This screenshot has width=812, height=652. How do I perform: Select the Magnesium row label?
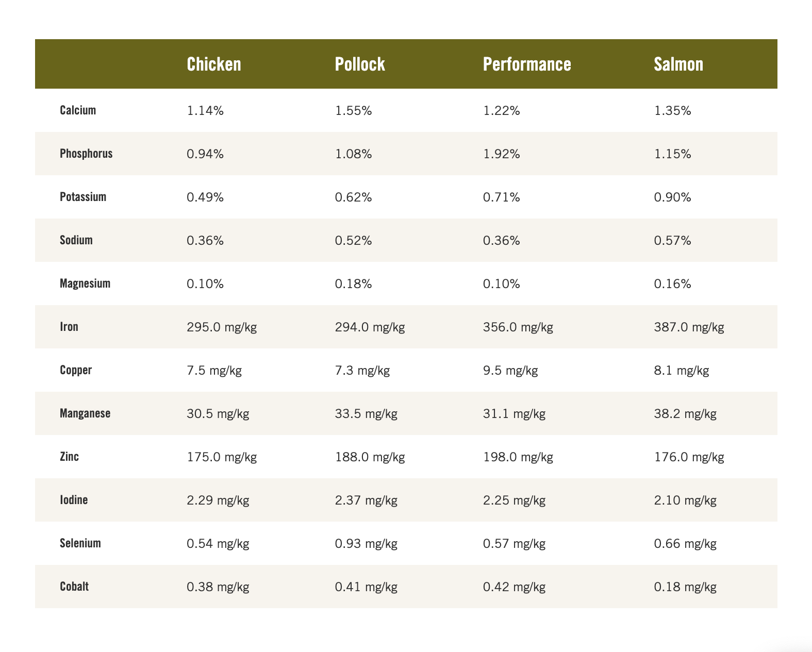coord(85,283)
